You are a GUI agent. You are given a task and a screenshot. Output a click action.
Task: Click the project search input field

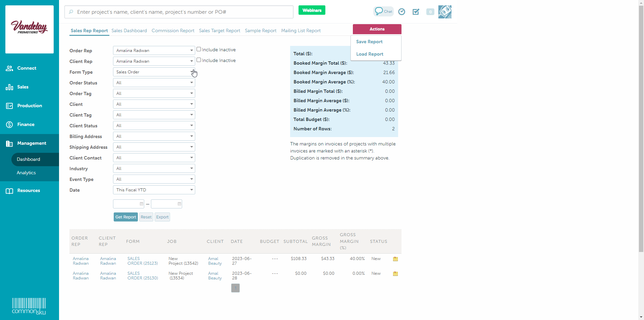tap(181, 12)
